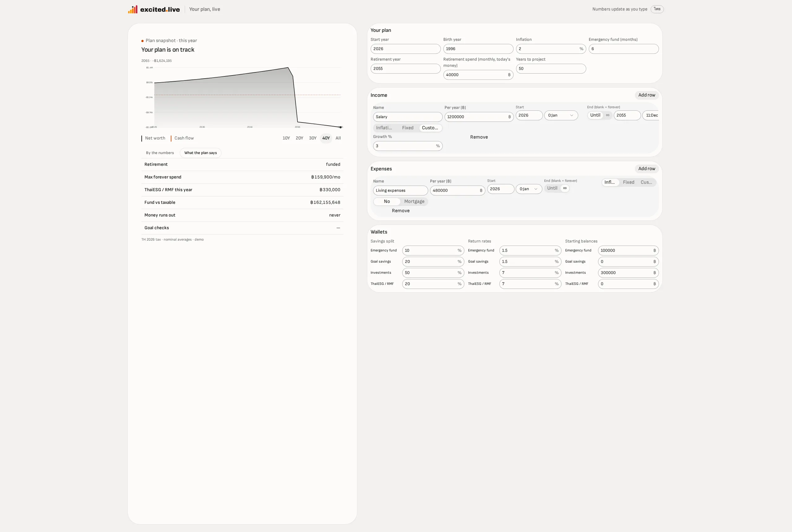Set Salary growth mode to Inflation
Image resolution: width=792 pixels, height=532 pixels.
(x=384, y=128)
